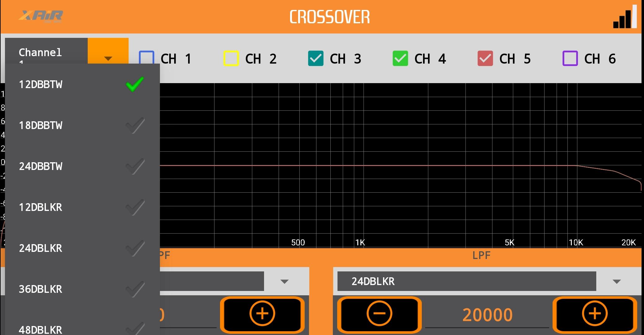Tap the 20000 LPF frequency value
644x335 pixels.
487,315
